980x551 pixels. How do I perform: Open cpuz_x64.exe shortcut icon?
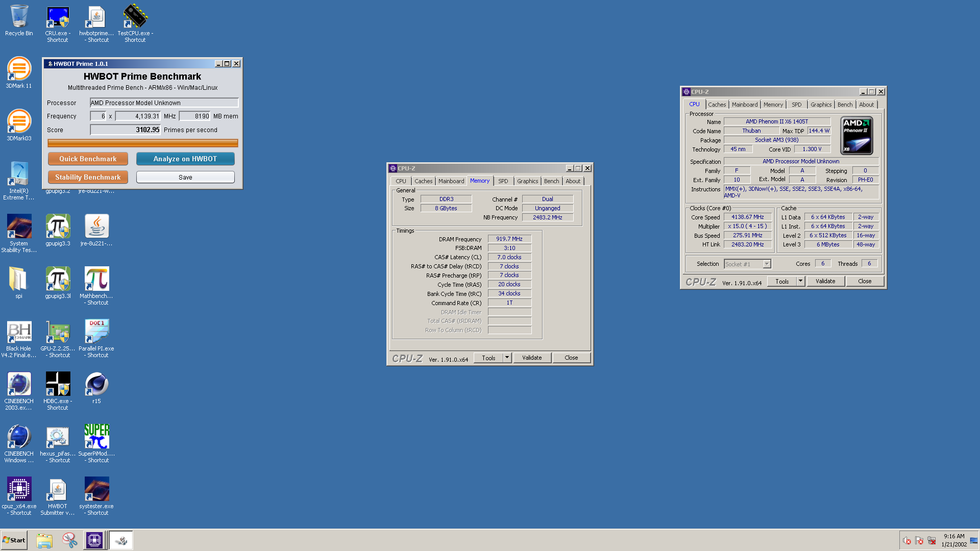[x=19, y=496]
